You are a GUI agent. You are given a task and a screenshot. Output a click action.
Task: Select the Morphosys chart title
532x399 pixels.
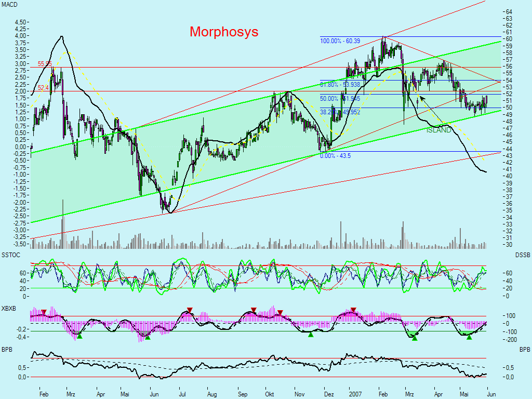224,32
